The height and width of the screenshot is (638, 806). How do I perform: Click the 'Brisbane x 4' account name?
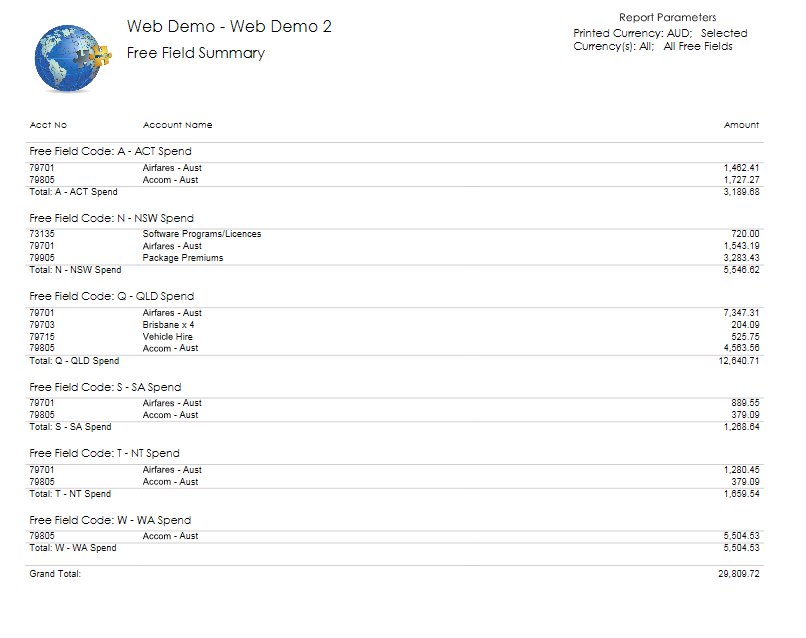(168, 325)
